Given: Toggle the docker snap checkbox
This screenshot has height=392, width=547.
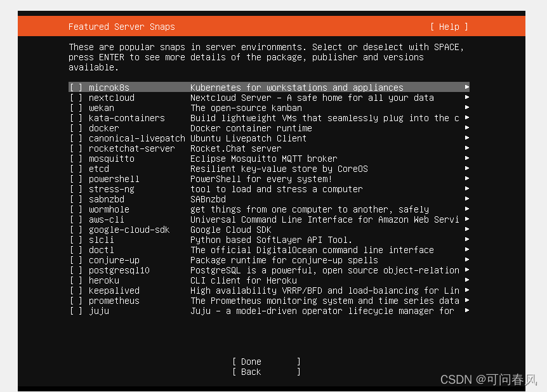Looking at the screenshot, I should coord(76,128).
